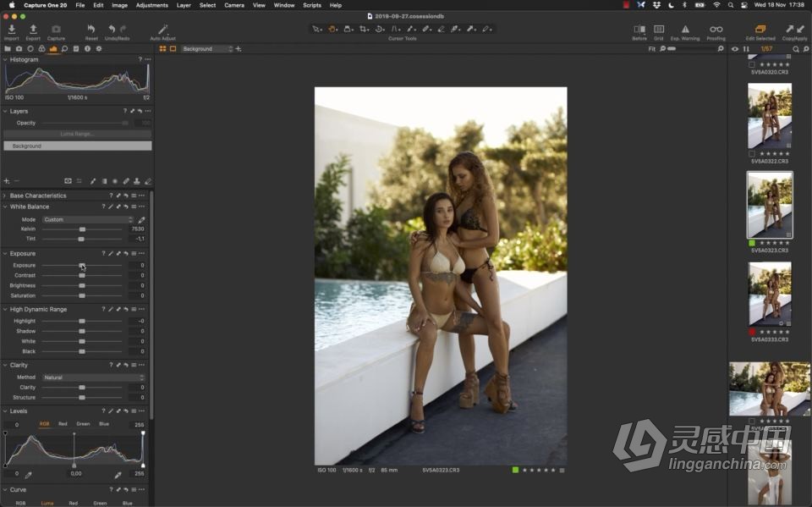
Task: Collapse the Histogram panel
Action: coord(5,59)
